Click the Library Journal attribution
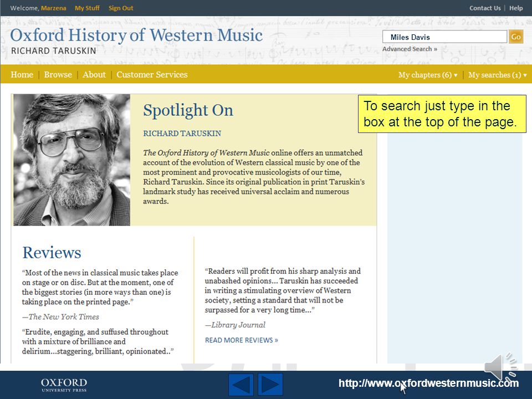 [x=235, y=325]
